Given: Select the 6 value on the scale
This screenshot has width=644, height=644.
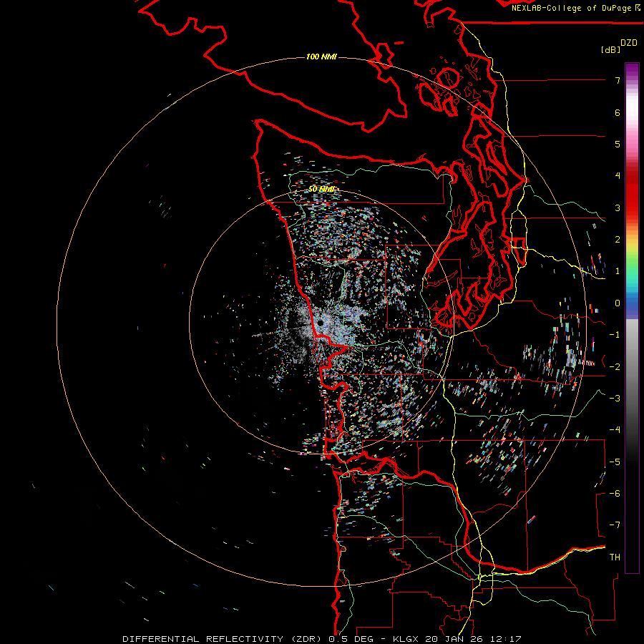Looking at the screenshot, I should (x=618, y=112).
